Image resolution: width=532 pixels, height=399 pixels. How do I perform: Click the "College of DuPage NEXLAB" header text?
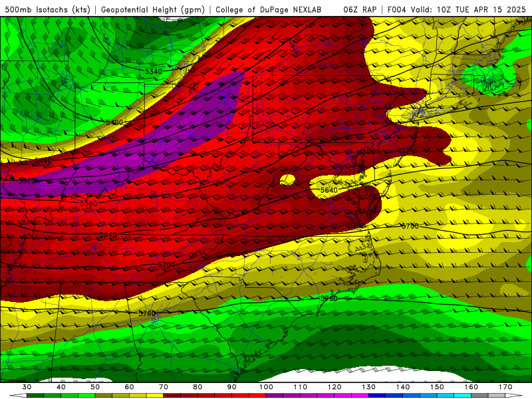(269, 10)
